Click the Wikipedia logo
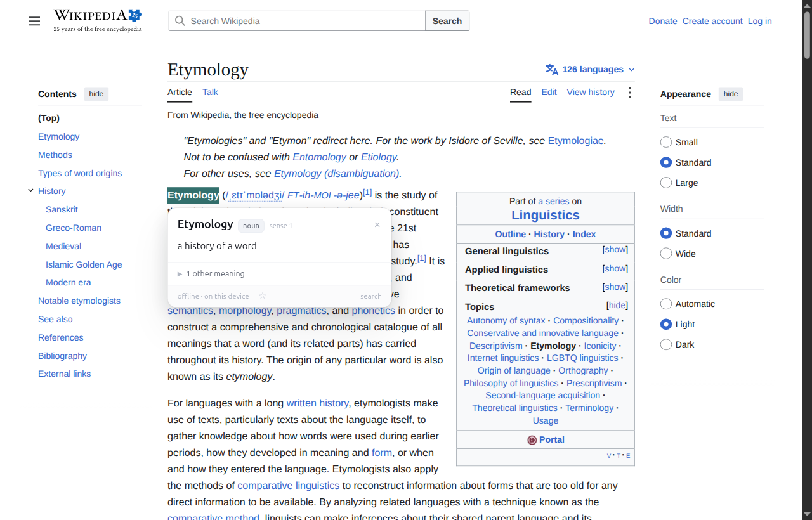The width and height of the screenshot is (812, 520). 98,20
